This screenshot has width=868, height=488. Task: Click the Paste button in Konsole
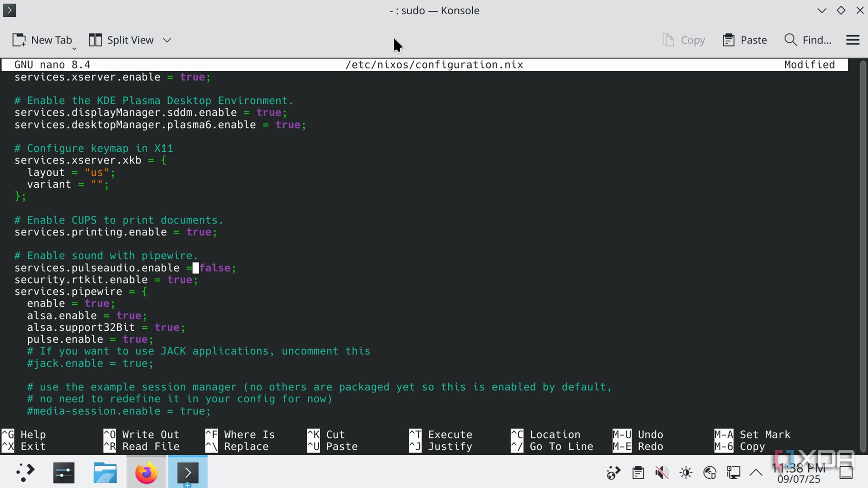point(744,40)
